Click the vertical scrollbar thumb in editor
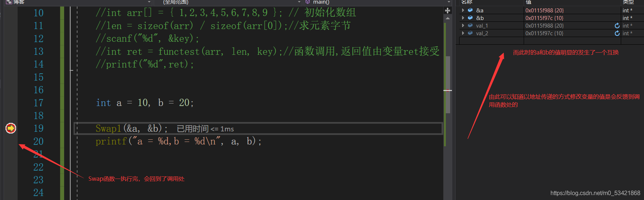The width and height of the screenshot is (644, 200). pyautogui.click(x=448, y=85)
